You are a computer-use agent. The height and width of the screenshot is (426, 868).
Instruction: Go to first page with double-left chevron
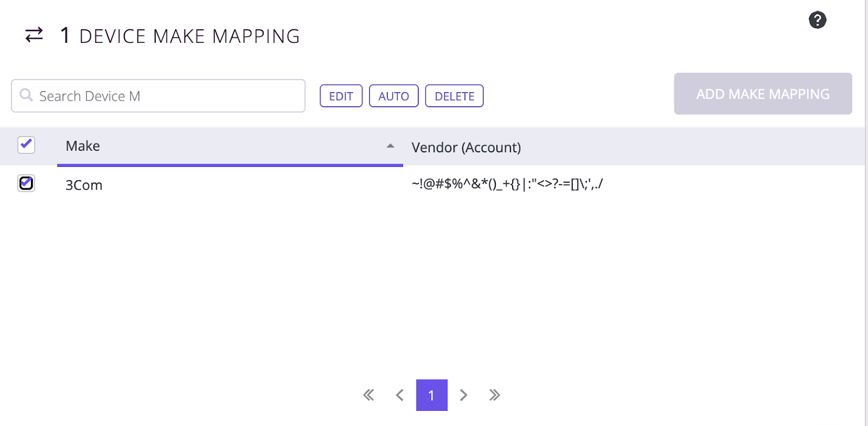click(369, 395)
